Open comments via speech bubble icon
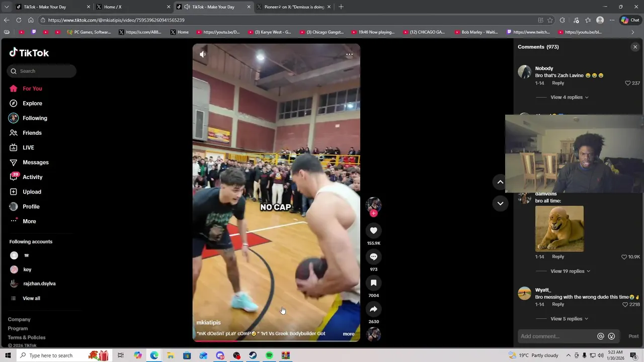 (x=373, y=256)
